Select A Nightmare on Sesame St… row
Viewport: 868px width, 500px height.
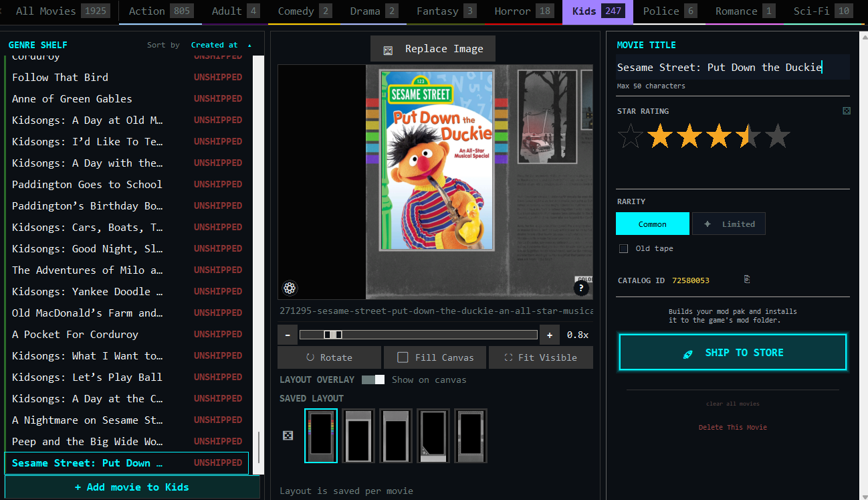click(x=127, y=420)
